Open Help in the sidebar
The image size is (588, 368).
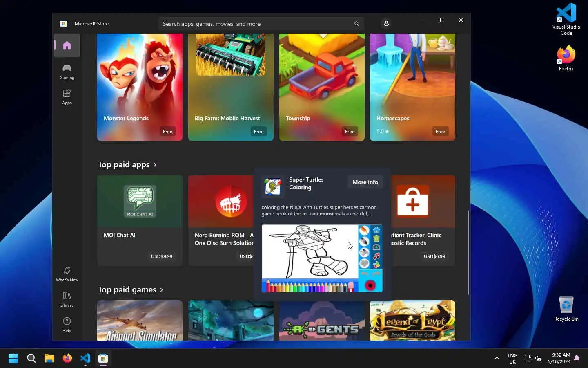point(67,325)
